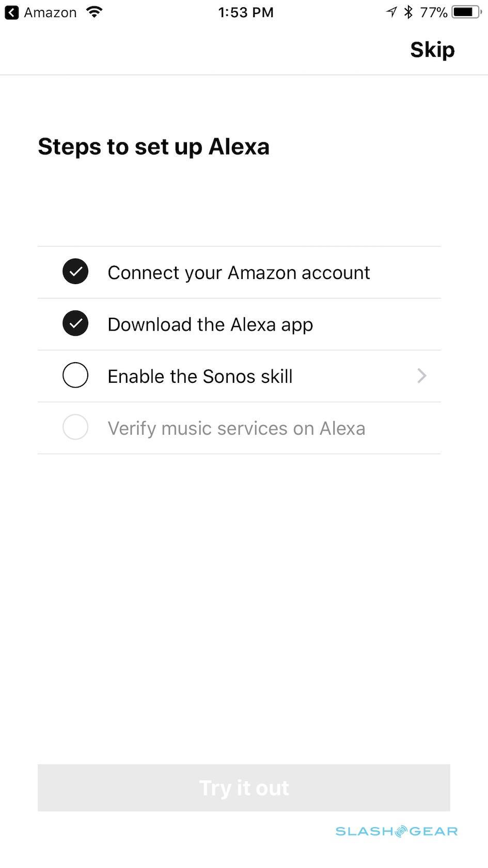
Task: Tap the checkmark beside Download the Alexa app
Action: point(75,323)
